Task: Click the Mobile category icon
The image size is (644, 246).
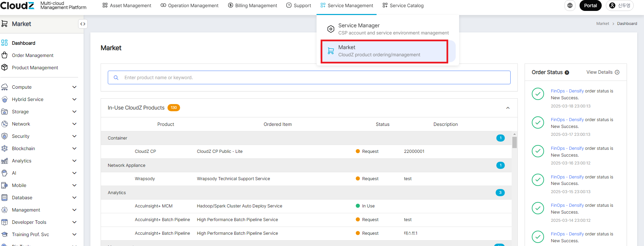Action: [4, 185]
